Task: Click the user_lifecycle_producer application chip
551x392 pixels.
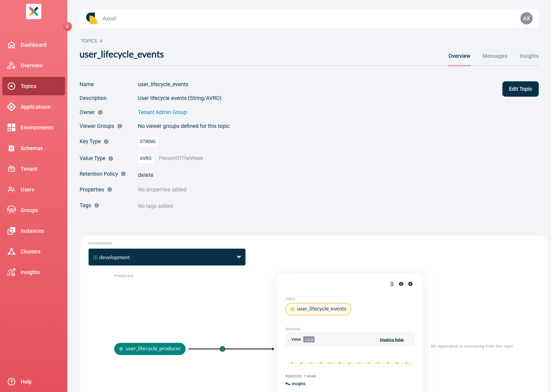Action: pos(150,349)
